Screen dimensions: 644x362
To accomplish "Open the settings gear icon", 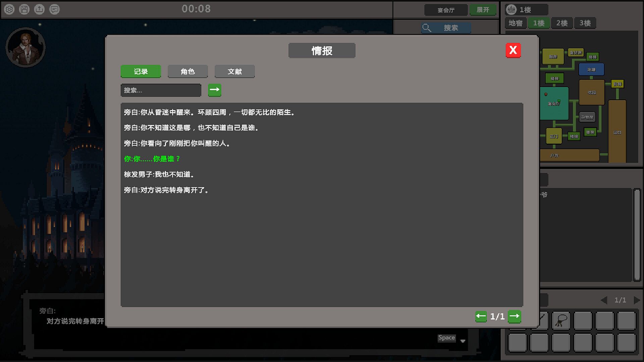I will (x=9, y=9).
